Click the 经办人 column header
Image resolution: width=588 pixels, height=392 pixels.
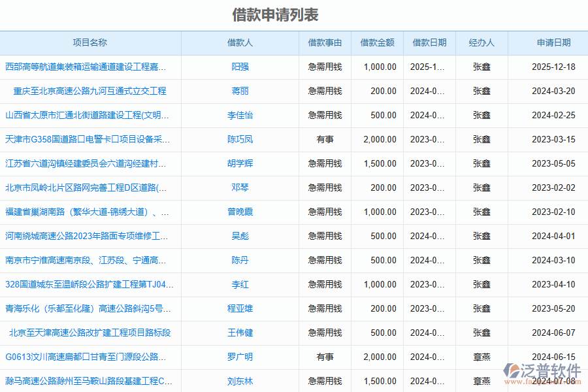[482, 42]
